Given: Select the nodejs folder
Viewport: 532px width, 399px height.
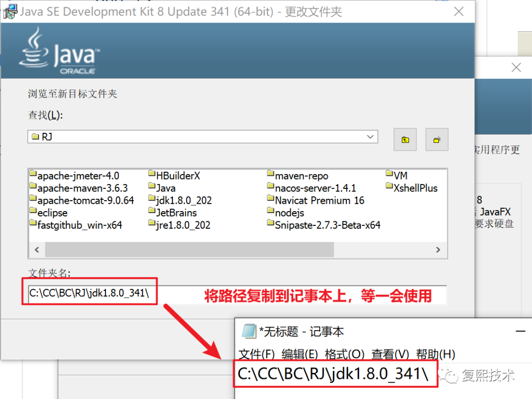Looking at the screenshot, I should [285, 213].
